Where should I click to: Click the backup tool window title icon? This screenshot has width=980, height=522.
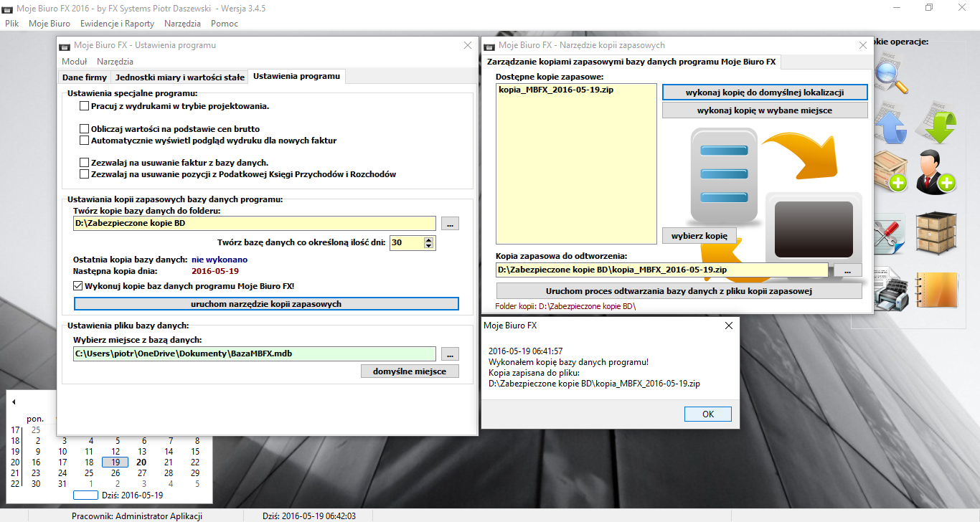click(x=489, y=45)
